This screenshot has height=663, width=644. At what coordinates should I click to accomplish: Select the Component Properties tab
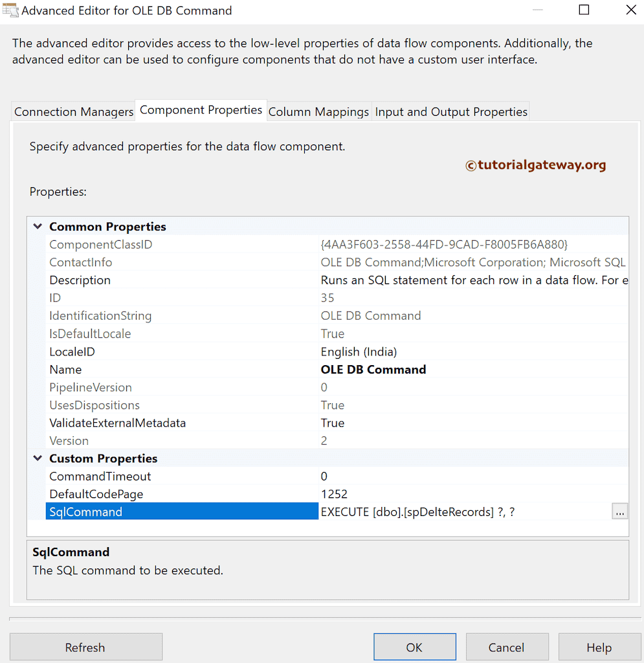click(201, 109)
